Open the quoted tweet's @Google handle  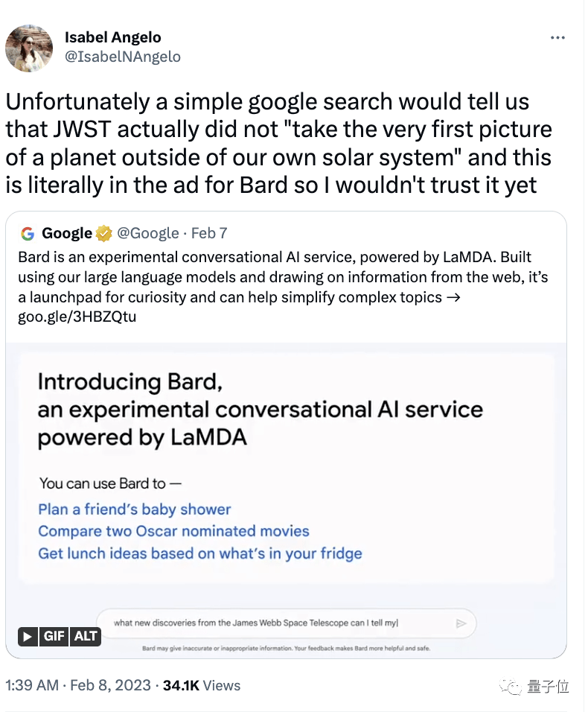click(148, 233)
